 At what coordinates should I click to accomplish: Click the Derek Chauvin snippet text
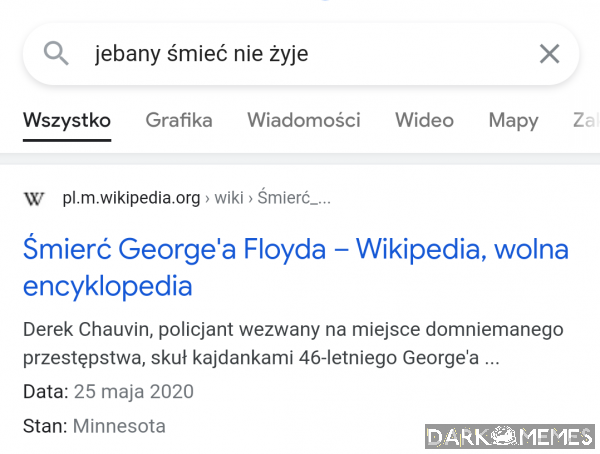point(293,344)
